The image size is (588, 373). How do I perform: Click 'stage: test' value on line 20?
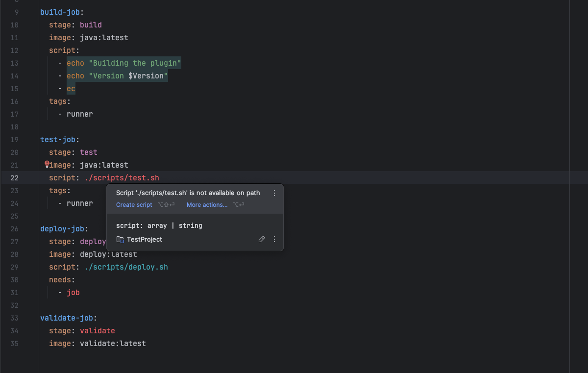click(89, 152)
